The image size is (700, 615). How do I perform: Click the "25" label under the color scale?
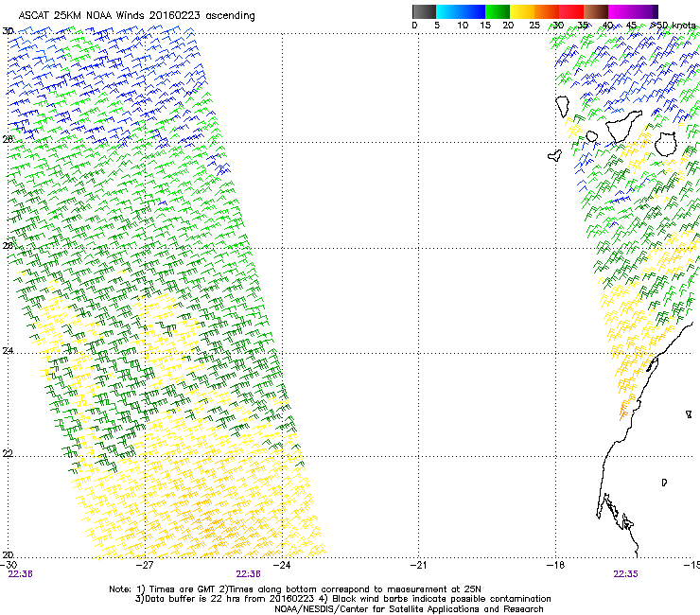(534, 26)
